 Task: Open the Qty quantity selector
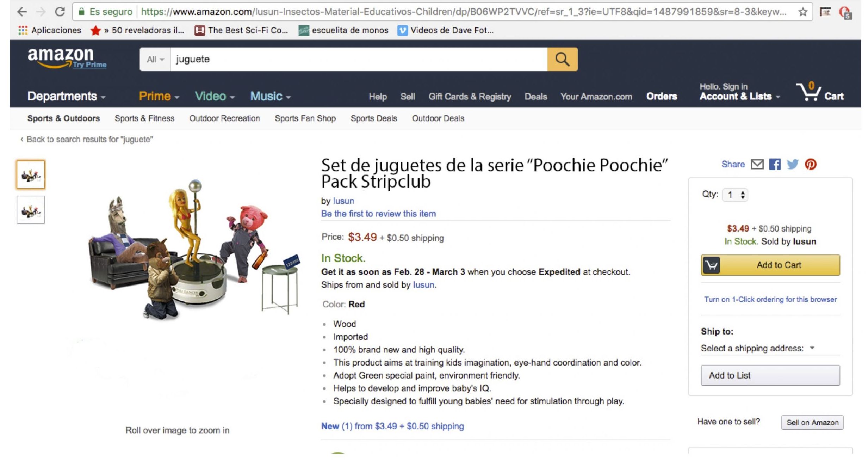[735, 195]
